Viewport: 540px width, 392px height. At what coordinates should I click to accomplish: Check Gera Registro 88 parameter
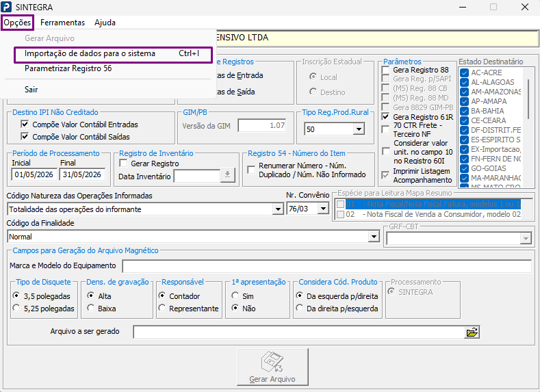(386, 70)
